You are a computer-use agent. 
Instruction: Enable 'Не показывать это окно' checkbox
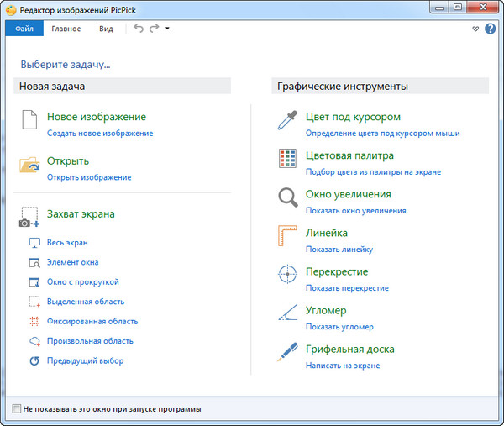(17, 409)
